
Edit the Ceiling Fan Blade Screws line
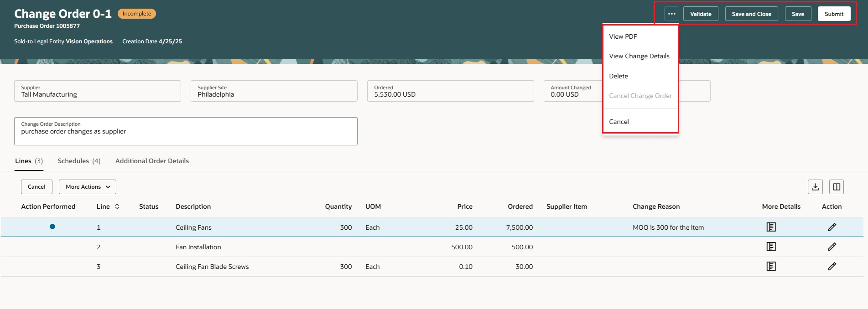(x=832, y=266)
